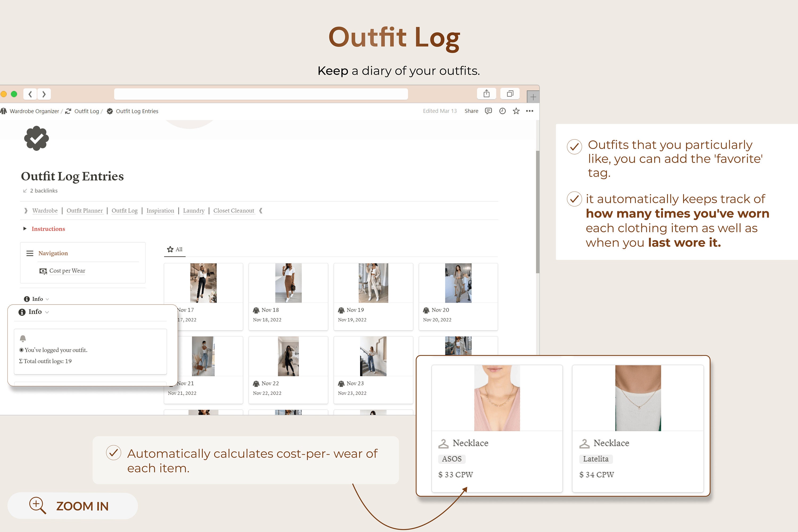Click the Outfit Log refresh icon in breadcrumb
This screenshot has width=798, height=532.
[x=68, y=111]
